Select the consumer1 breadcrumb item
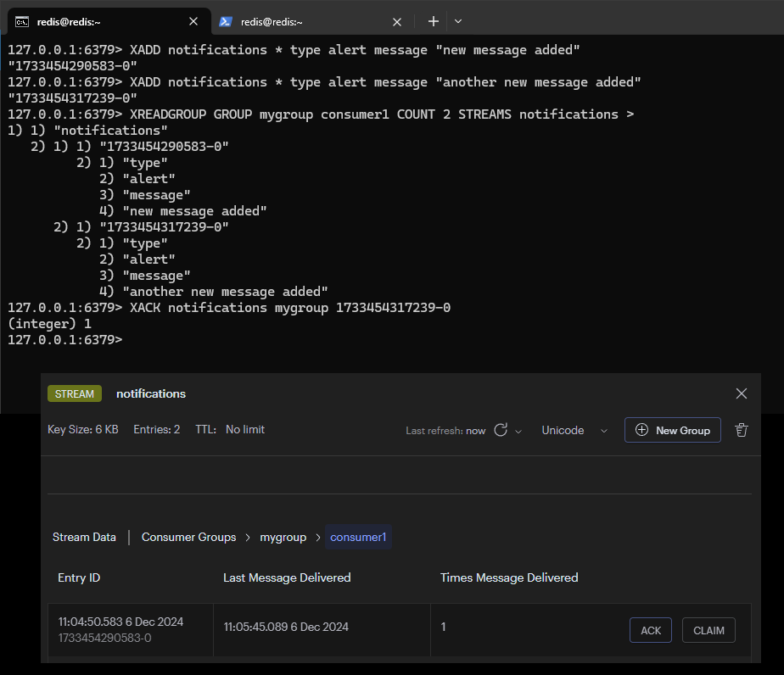 358,537
